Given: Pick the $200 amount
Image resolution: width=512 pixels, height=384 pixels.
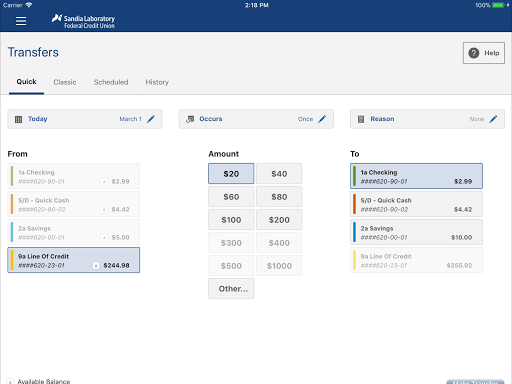Looking at the screenshot, I should [279, 220].
